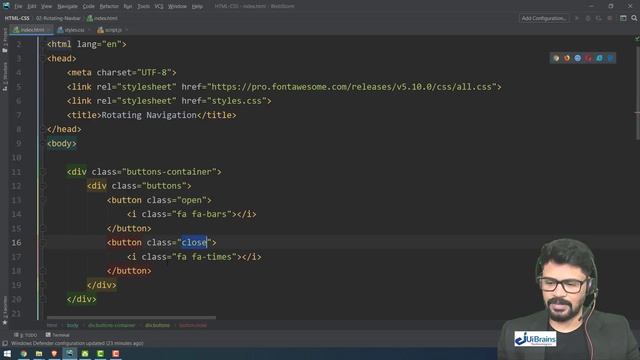Collapse the head tag fold marker on line 3
The image size is (640, 360).
coord(42,59)
